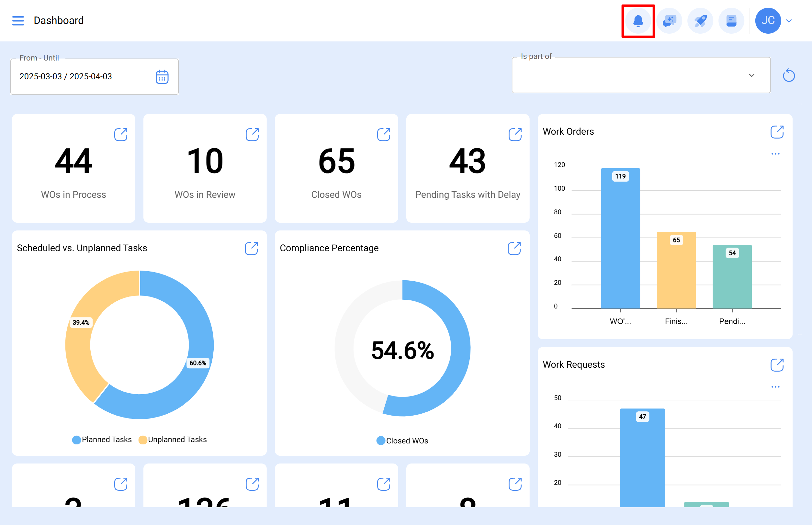Open the date range calendar picker
Viewport: 812px width, 525px height.
(x=162, y=77)
